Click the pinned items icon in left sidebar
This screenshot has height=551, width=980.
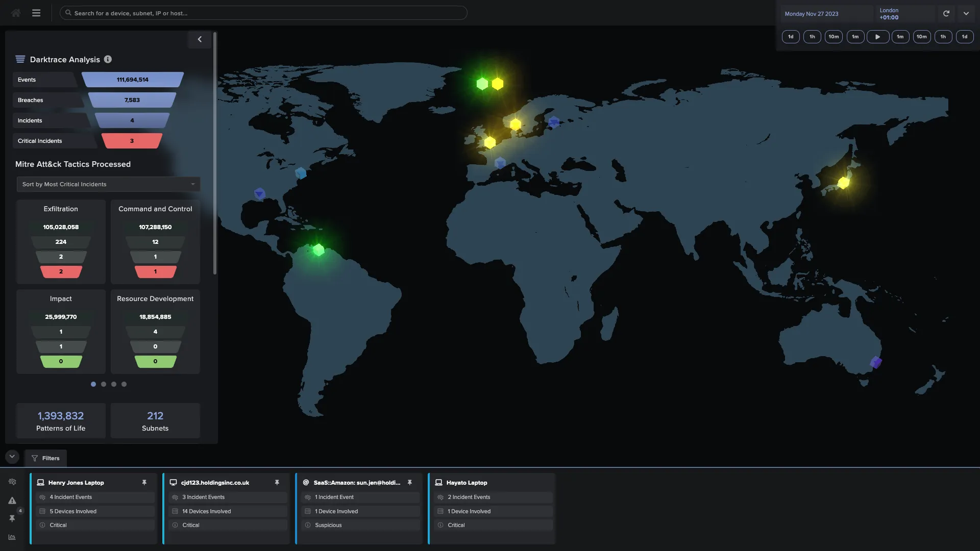point(12,518)
